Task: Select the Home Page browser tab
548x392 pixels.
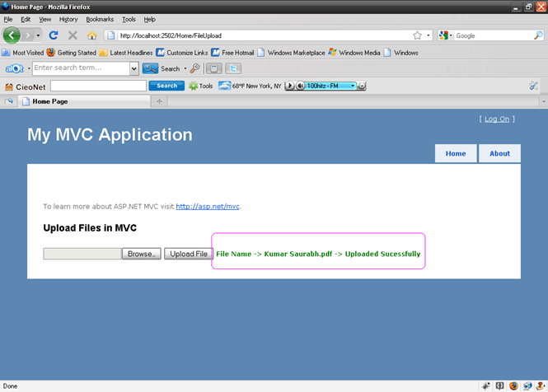Action: pyautogui.click(x=86, y=101)
